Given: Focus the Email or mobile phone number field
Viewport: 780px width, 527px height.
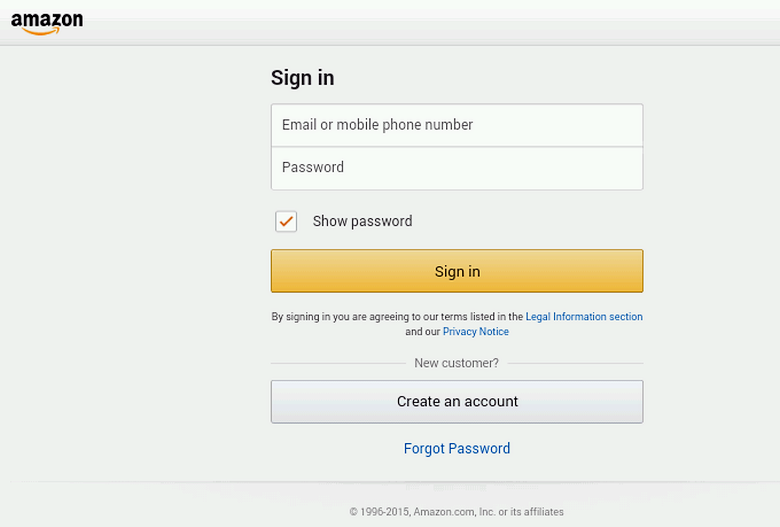Looking at the screenshot, I should 456,125.
